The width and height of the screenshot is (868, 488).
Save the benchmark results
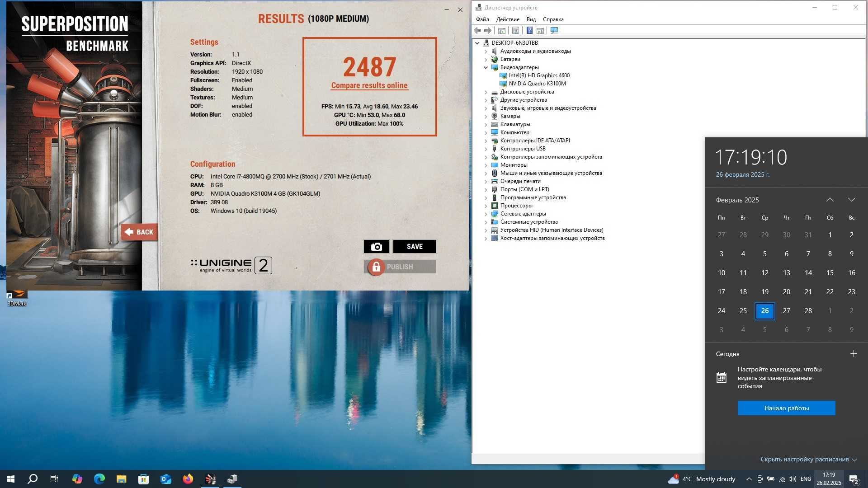point(415,247)
